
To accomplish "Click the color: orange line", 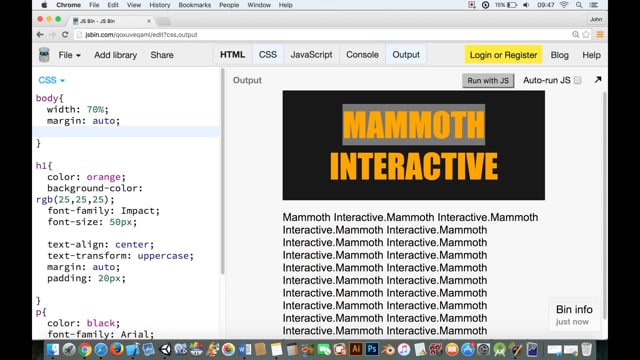I will [86, 177].
